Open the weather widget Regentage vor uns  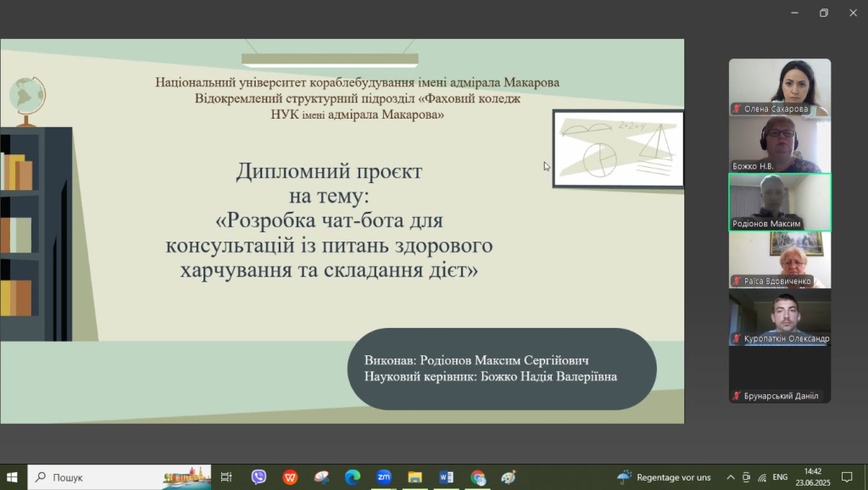click(665, 477)
